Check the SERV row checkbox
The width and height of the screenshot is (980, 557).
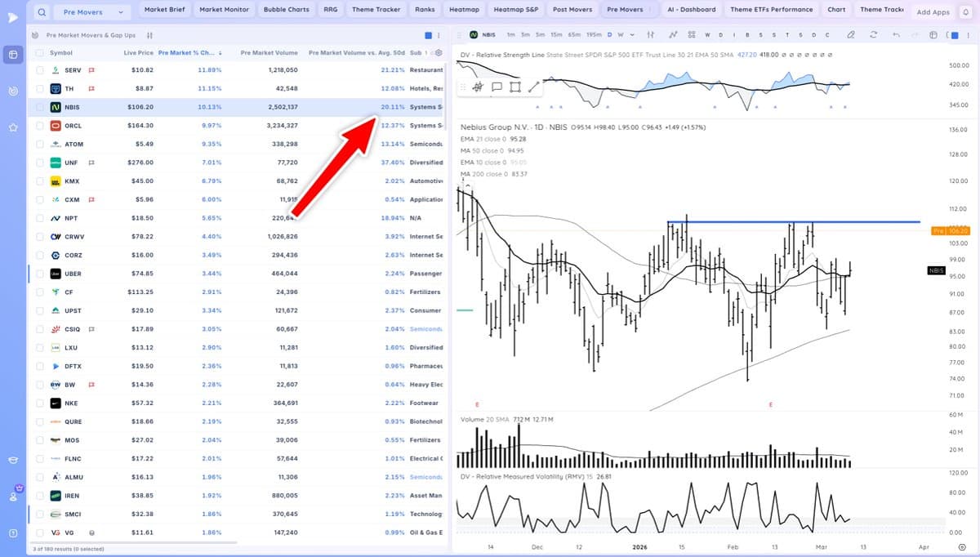pyautogui.click(x=40, y=70)
